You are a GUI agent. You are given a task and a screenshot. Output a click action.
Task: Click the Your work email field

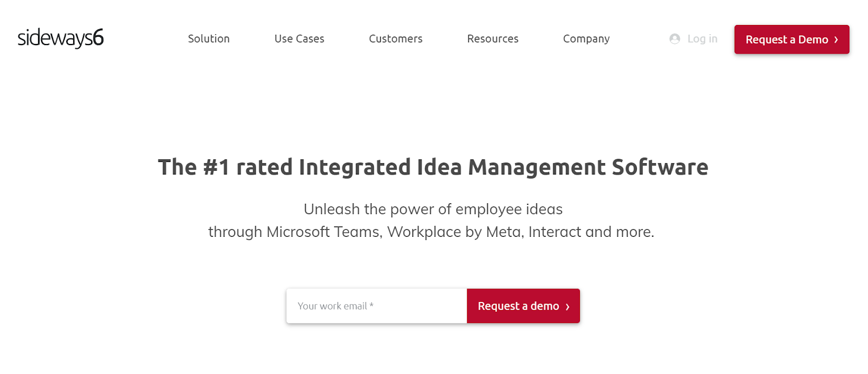point(376,306)
